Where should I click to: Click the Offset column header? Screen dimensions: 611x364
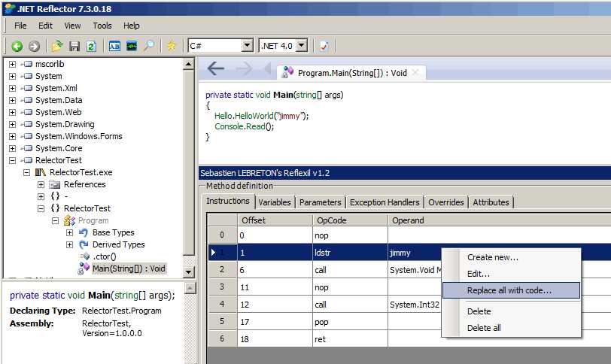tap(275, 220)
